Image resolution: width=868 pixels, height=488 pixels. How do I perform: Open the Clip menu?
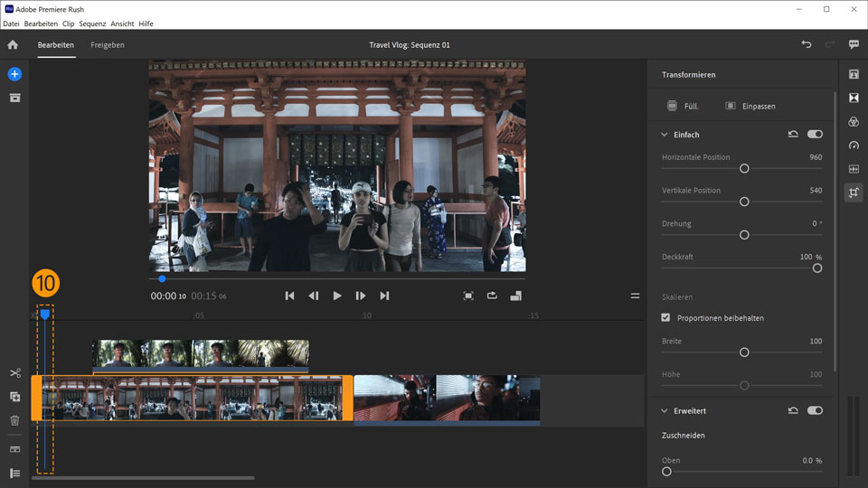[68, 23]
